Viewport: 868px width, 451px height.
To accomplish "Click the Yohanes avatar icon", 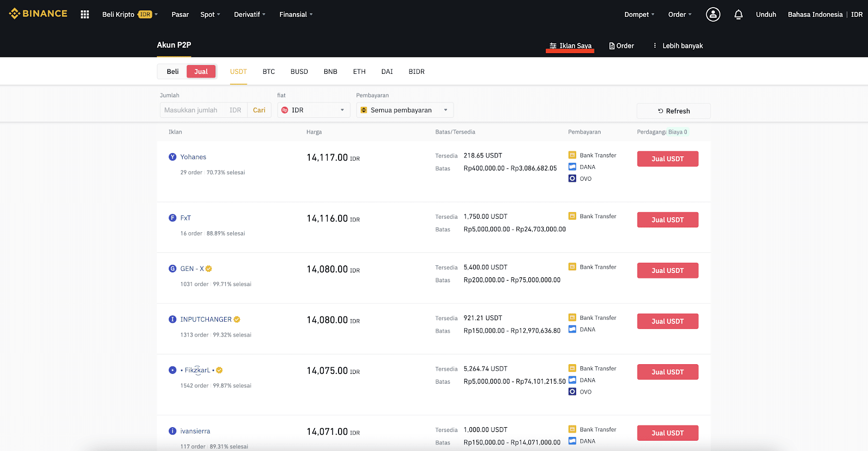I will tap(173, 157).
